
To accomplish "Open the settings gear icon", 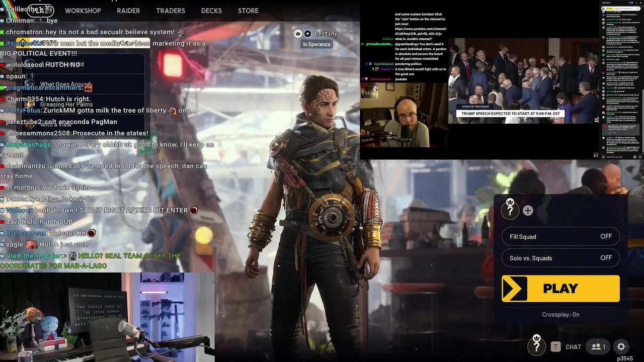I will (621, 346).
